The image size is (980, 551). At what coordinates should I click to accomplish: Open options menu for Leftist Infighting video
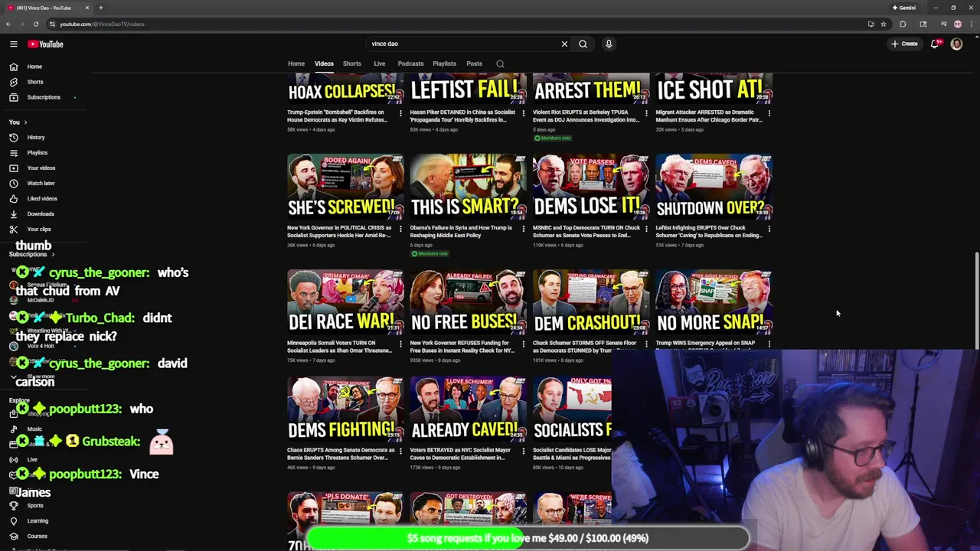(769, 229)
